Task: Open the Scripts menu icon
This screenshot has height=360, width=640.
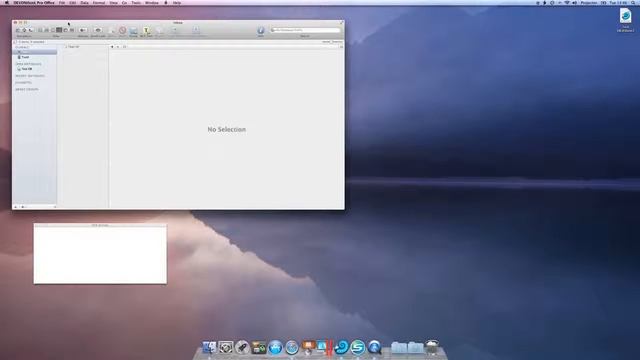Action: coord(166,2)
